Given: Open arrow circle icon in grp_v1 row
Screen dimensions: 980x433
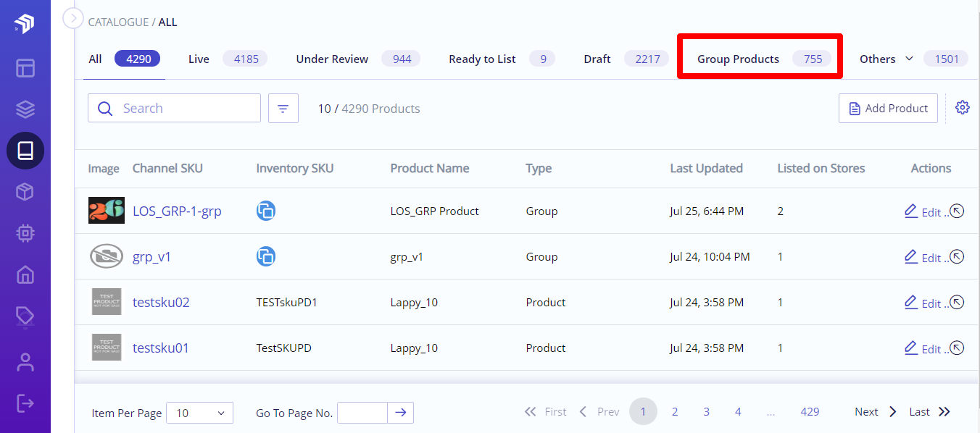Looking at the screenshot, I should pyautogui.click(x=957, y=256).
